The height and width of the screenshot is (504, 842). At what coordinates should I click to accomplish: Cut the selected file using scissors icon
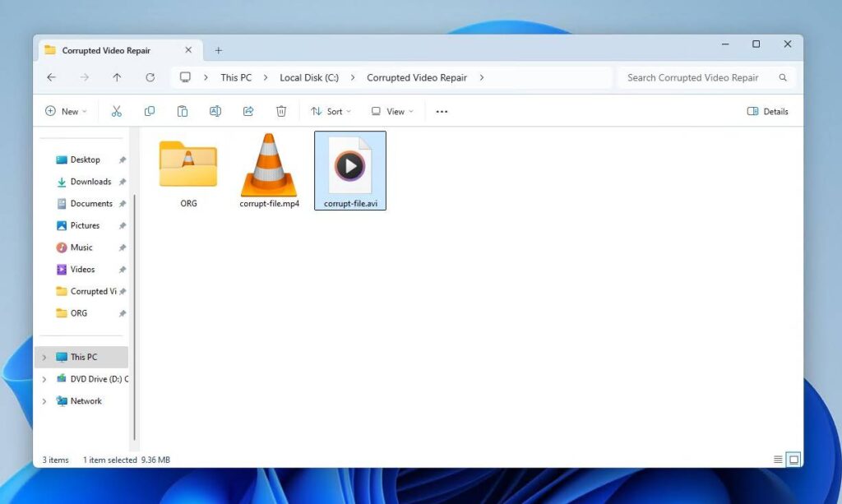(x=117, y=111)
